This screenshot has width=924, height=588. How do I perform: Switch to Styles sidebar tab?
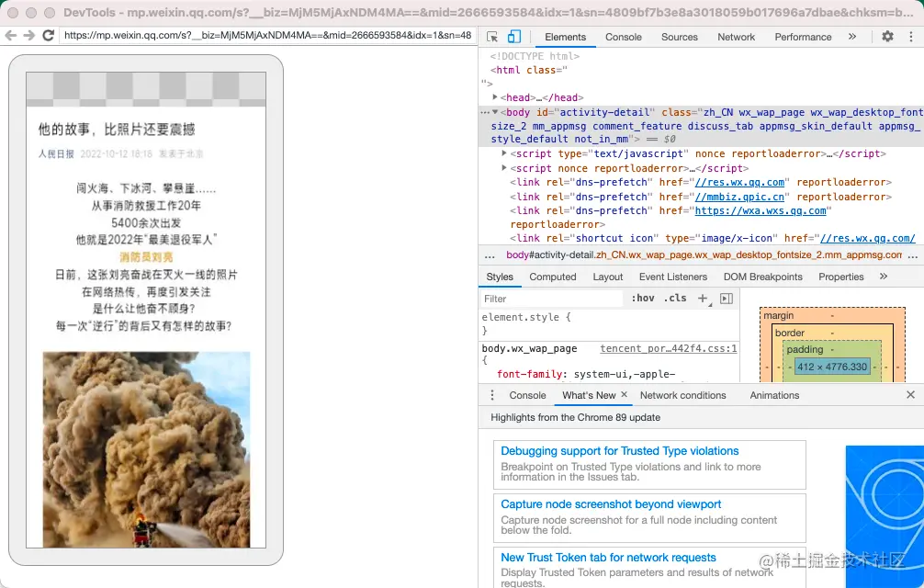[x=500, y=277]
